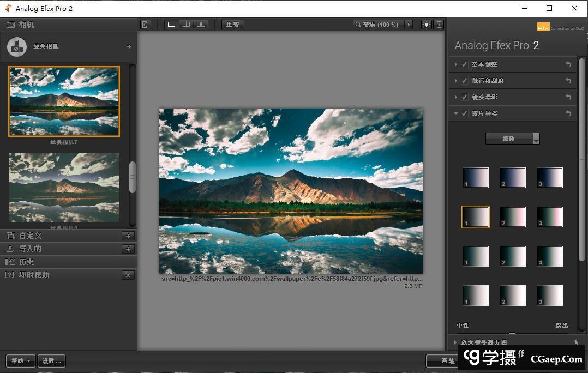The image size is (588, 373).
Task: Click the plus icon next to 导入的
Action: click(x=128, y=249)
